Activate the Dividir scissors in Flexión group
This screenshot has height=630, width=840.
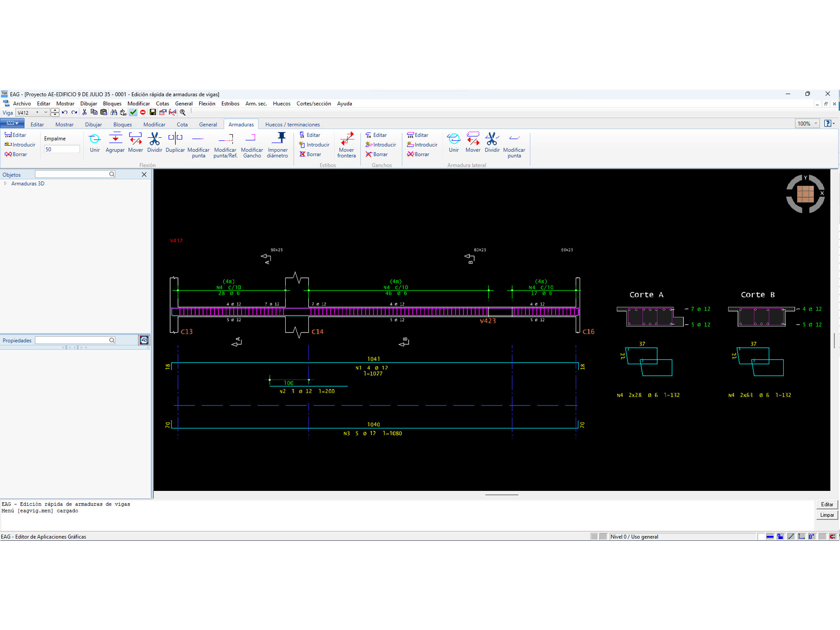(x=154, y=143)
